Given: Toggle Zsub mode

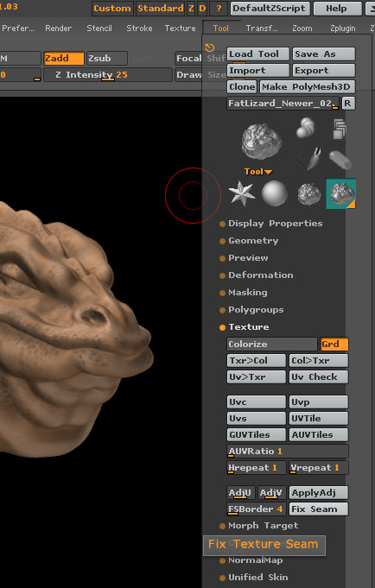Looking at the screenshot, I should [106, 58].
